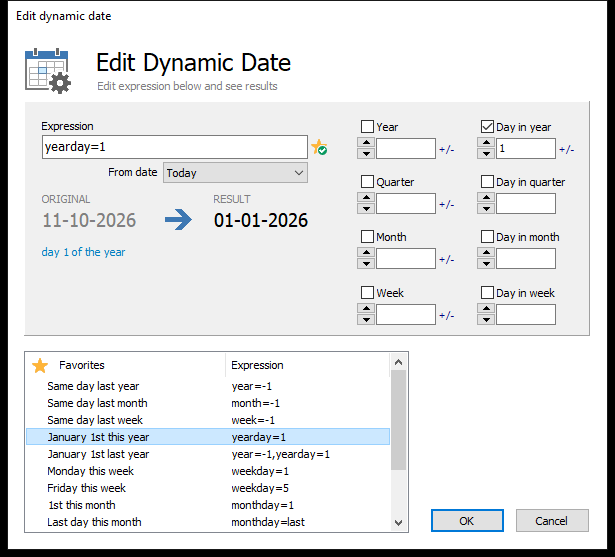
Task: Decrease the Year value with down arrow
Action: [x=366, y=153]
